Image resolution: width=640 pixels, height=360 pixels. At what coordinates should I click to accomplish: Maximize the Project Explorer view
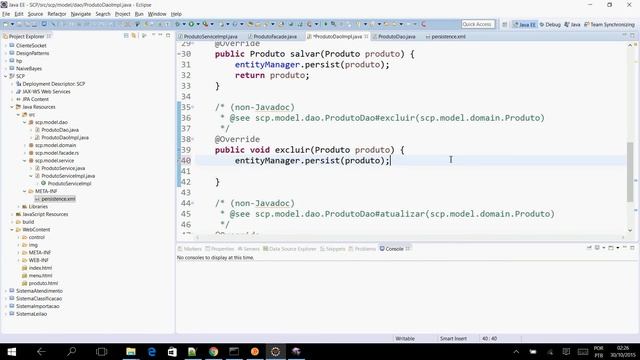click(x=168, y=36)
